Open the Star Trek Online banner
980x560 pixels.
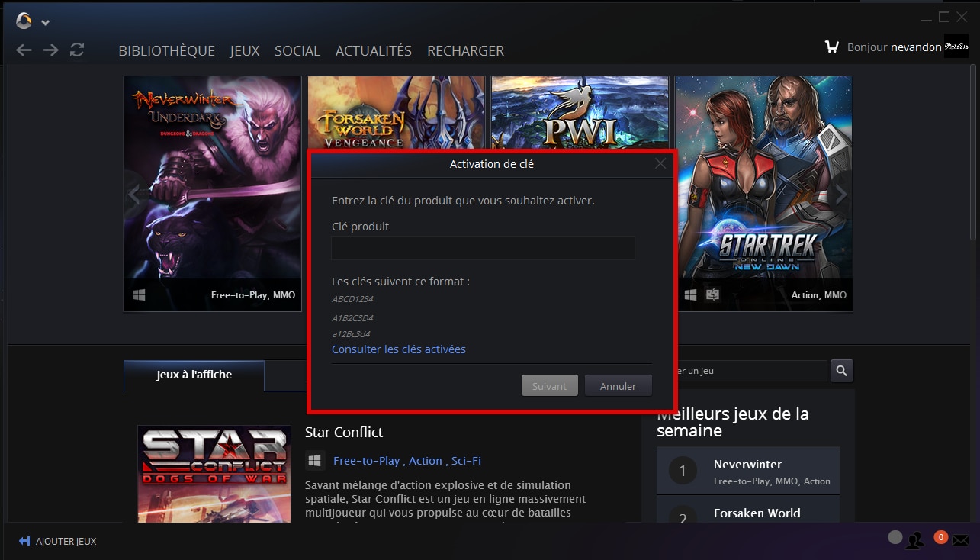tap(764, 194)
